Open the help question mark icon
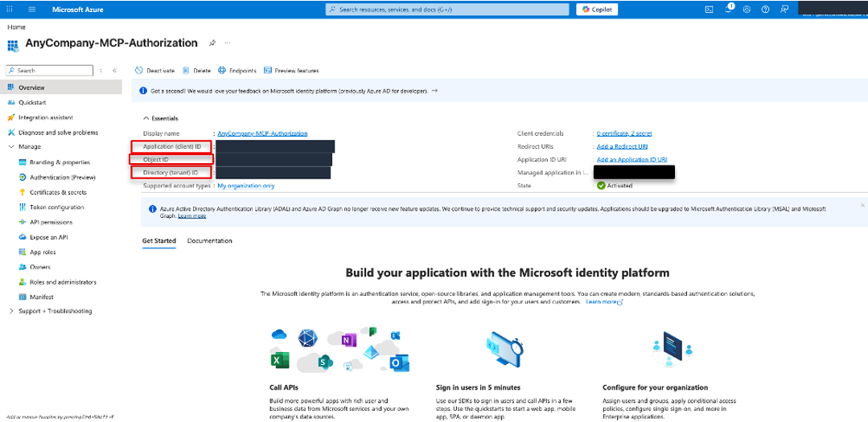Viewport: 868px width, 422px height. coord(766,10)
